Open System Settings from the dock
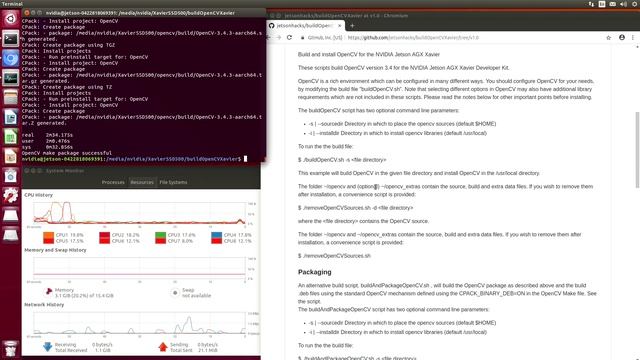Viewport: 640px width, 360px height. tap(11, 196)
